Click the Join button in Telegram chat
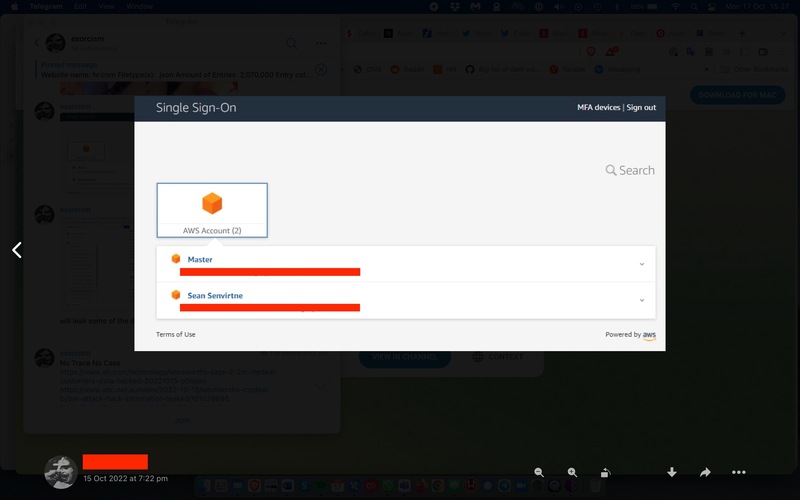The image size is (800, 500). tap(182, 420)
